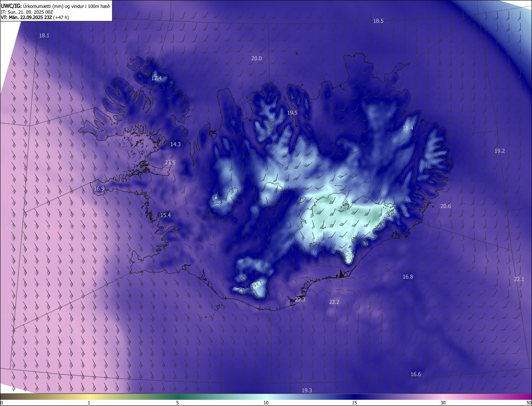This screenshot has width=532, height=406.
Task: Click the 11.4 value label
Action: coord(408,128)
